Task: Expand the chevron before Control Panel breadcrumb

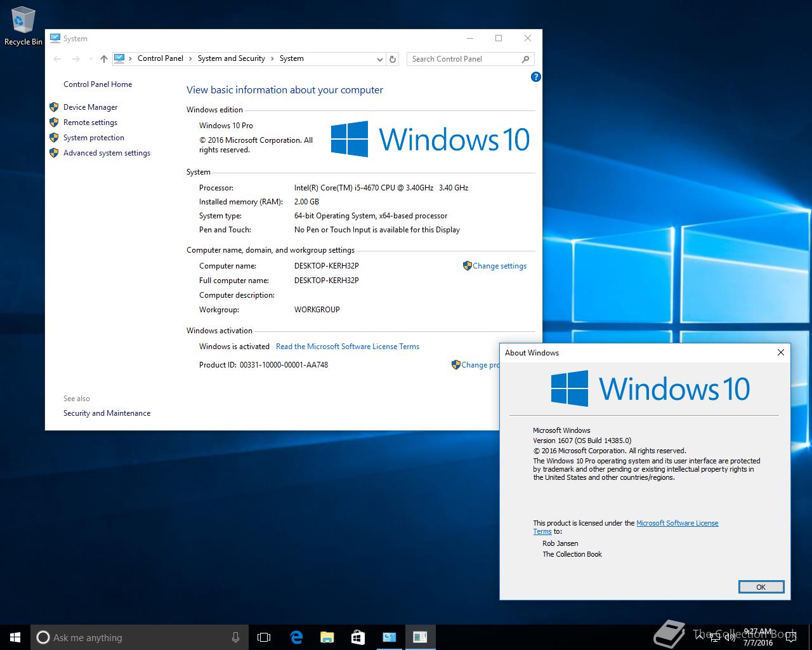Action: 131,58
